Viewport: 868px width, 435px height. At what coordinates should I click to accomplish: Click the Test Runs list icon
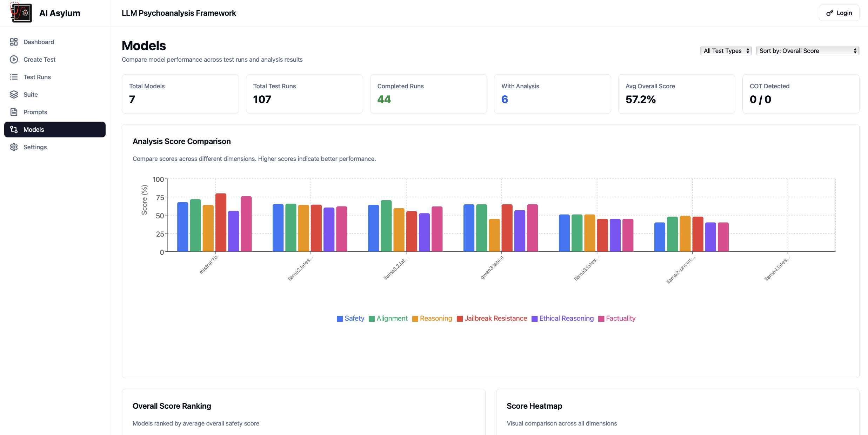pos(14,77)
